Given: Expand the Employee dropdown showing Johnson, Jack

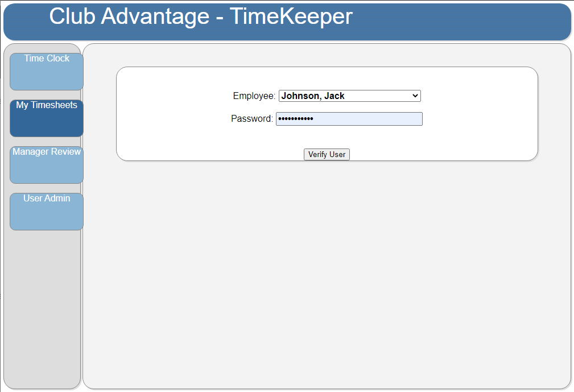Looking at the screenshot, I should 350,96.
